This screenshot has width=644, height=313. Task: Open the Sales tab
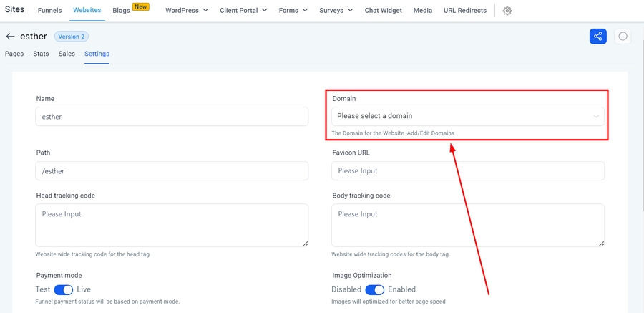(x=67, y=54)
